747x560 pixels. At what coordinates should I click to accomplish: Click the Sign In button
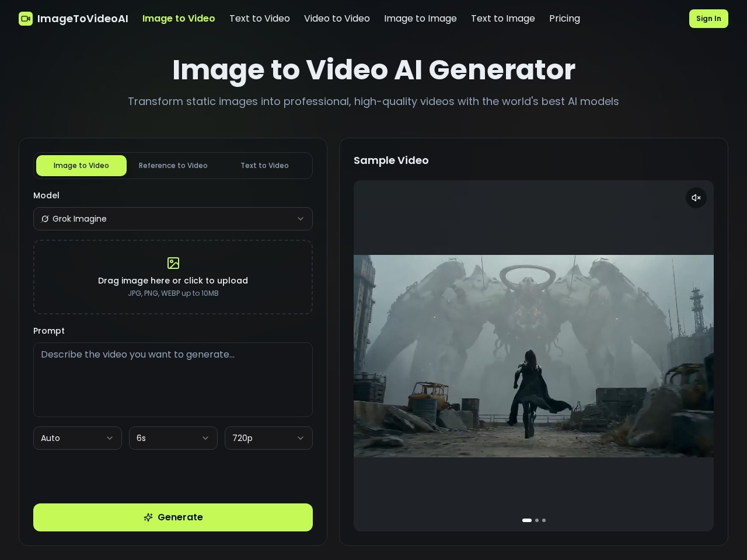708,19
